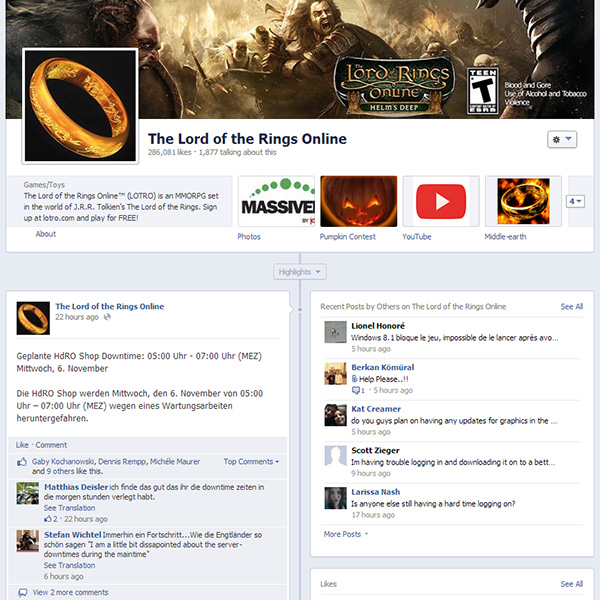600x600 pixels.
Task: Open the Middle-earth fiery ring tile
Action: 523,201
